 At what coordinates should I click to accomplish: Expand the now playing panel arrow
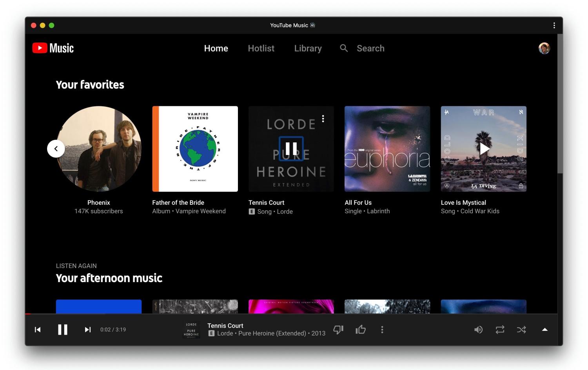544,330
